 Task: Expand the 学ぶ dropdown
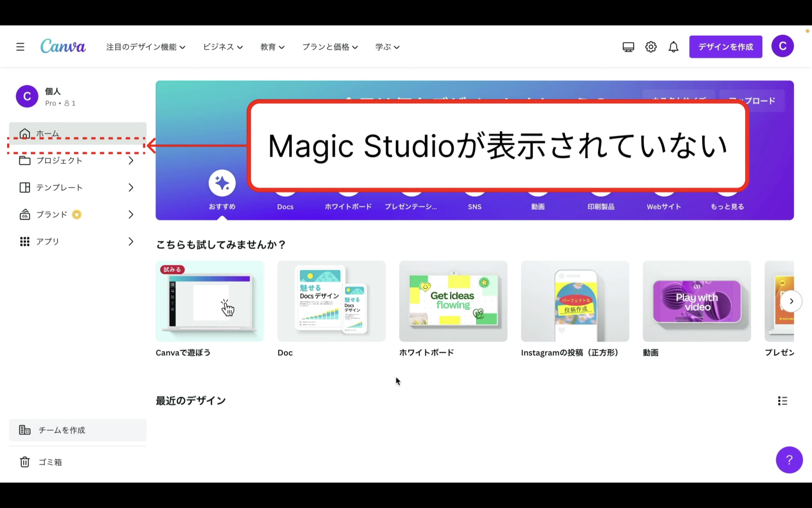tap(387, 47)
